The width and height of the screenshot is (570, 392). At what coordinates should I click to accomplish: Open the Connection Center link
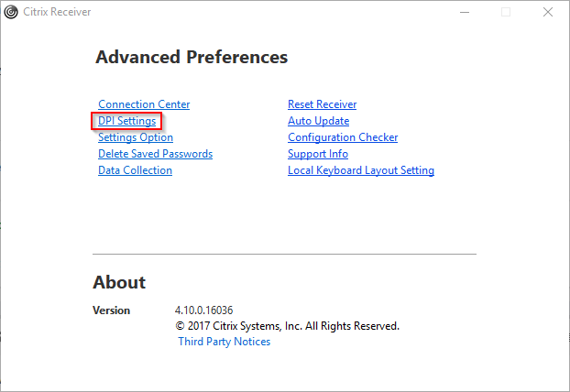click(x=144, y=104)
